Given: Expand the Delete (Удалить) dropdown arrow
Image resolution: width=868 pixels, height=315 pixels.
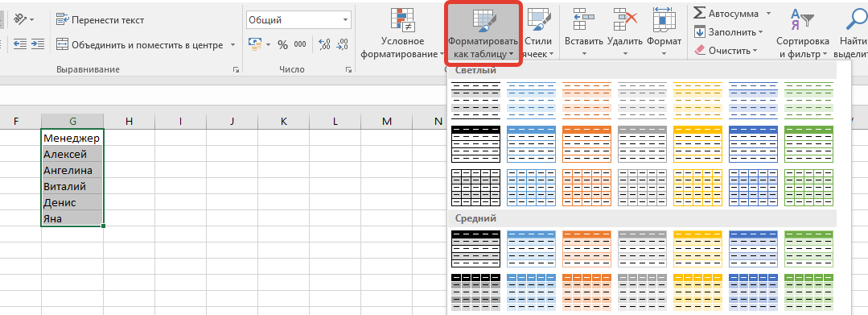Looking at the screenshot, I should pyautogui.click(x=625, y=54).
